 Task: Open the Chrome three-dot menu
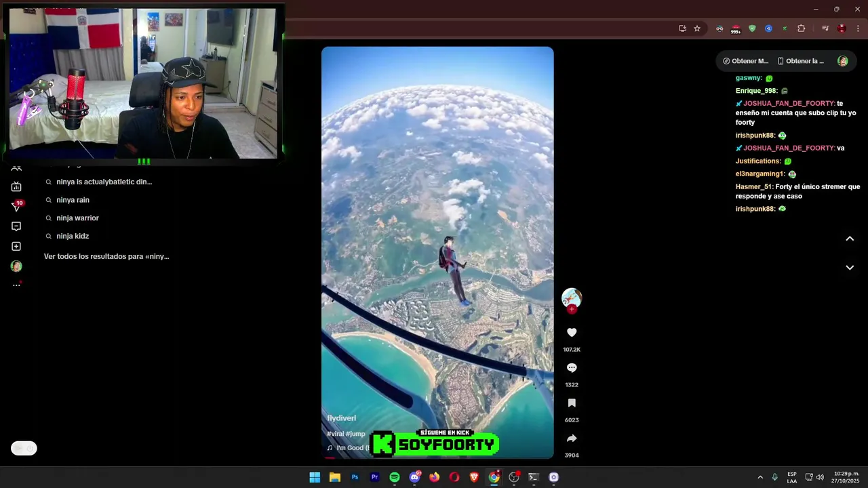858,28
